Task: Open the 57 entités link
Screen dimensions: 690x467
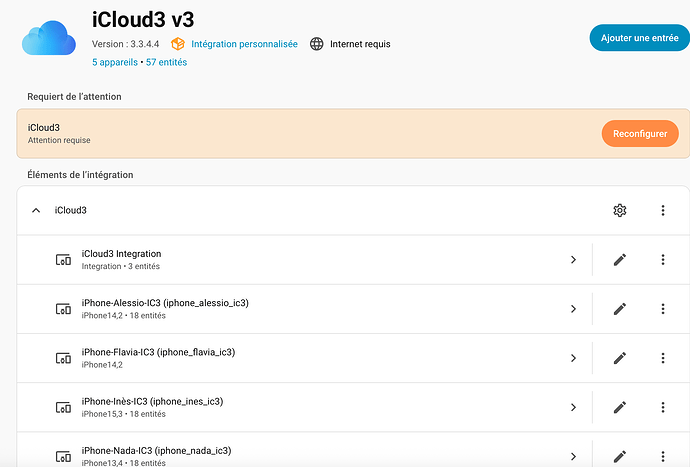Action: (166, 62)
